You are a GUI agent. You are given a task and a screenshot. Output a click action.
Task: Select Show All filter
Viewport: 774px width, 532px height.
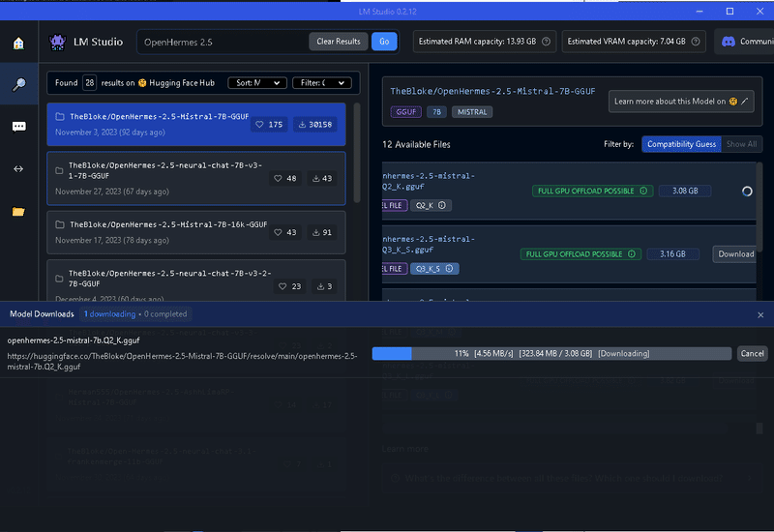741,144
